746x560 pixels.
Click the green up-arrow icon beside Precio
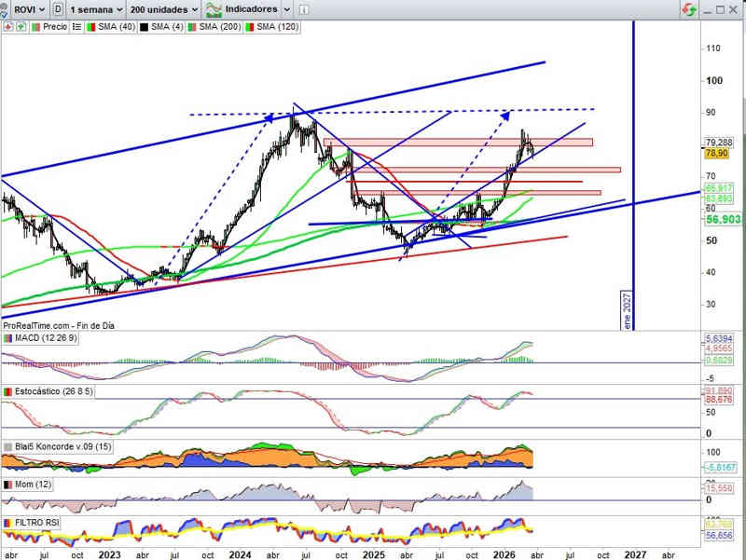point(19,27)
